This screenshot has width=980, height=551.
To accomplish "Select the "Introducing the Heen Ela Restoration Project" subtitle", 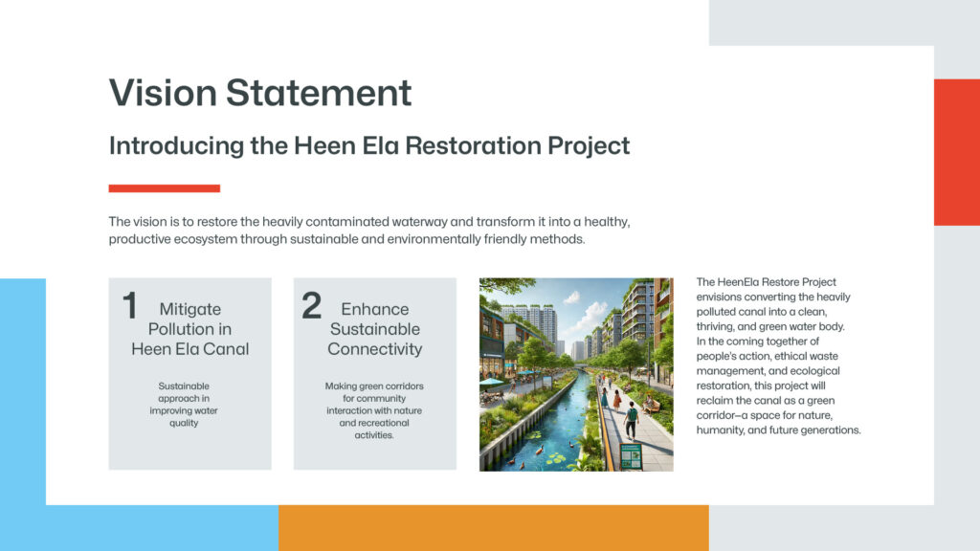I will (368, 145).
